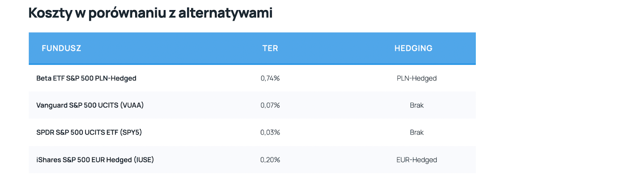Viewport: 644px width, 182px height.
Task: Click the 0,07% TER value
Action: (270, 105)
